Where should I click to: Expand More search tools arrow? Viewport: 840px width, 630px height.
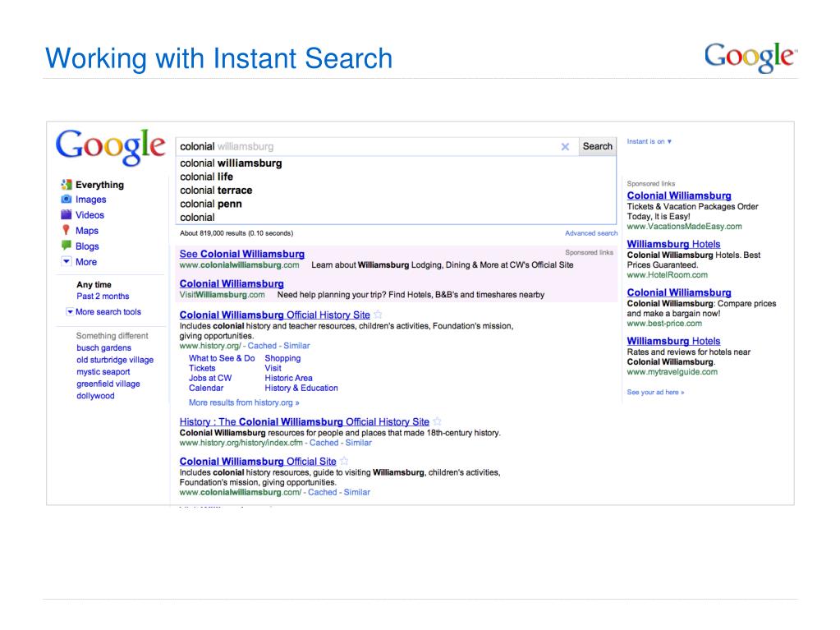point(70,312)
